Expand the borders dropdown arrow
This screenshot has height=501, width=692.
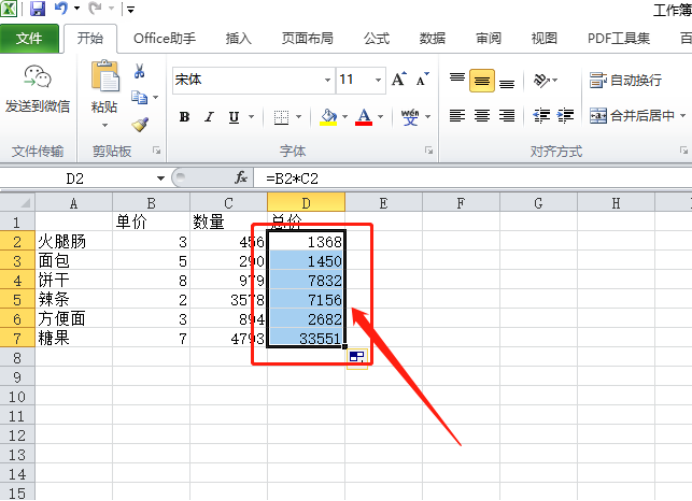coord(299,117)
